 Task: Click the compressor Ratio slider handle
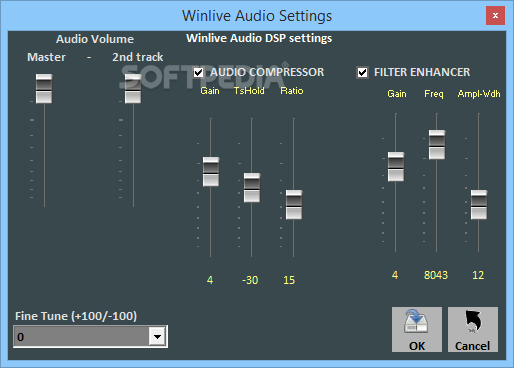coord(294,205)
